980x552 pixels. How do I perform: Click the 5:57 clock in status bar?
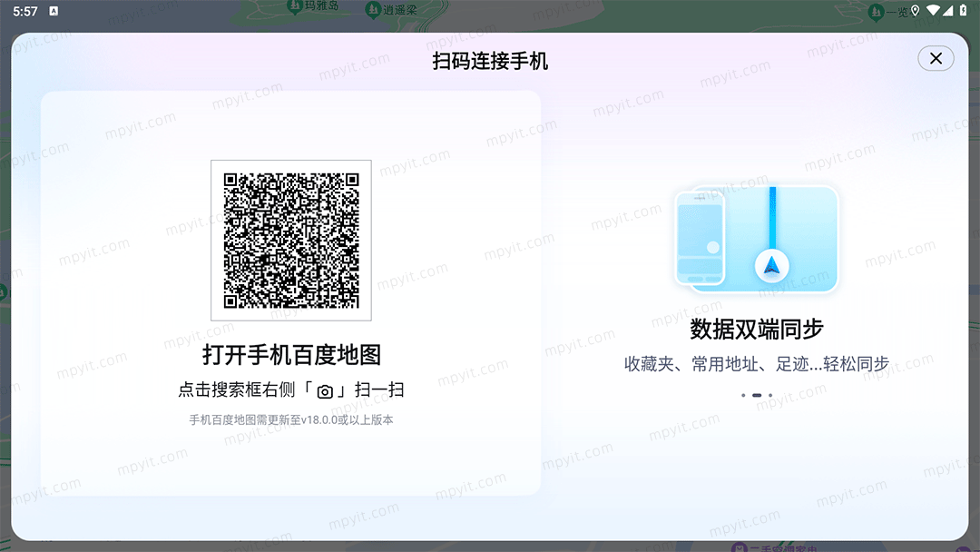(25, 11)
